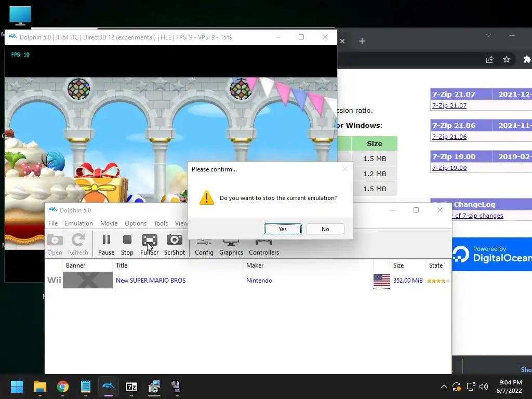Image resolution: width=532 pixels, height=399 pixels.
Task: Open the View menu
Action: 181,223
